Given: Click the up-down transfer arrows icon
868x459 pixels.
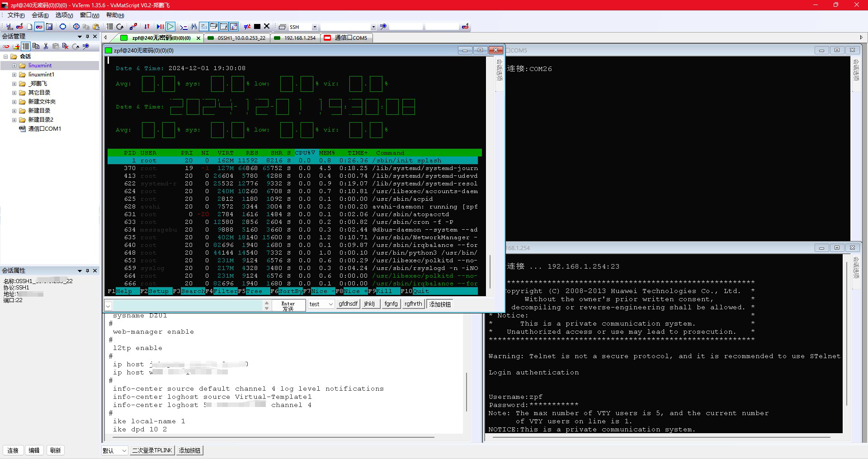Looking at the screenshot, I should pos(147,27).
